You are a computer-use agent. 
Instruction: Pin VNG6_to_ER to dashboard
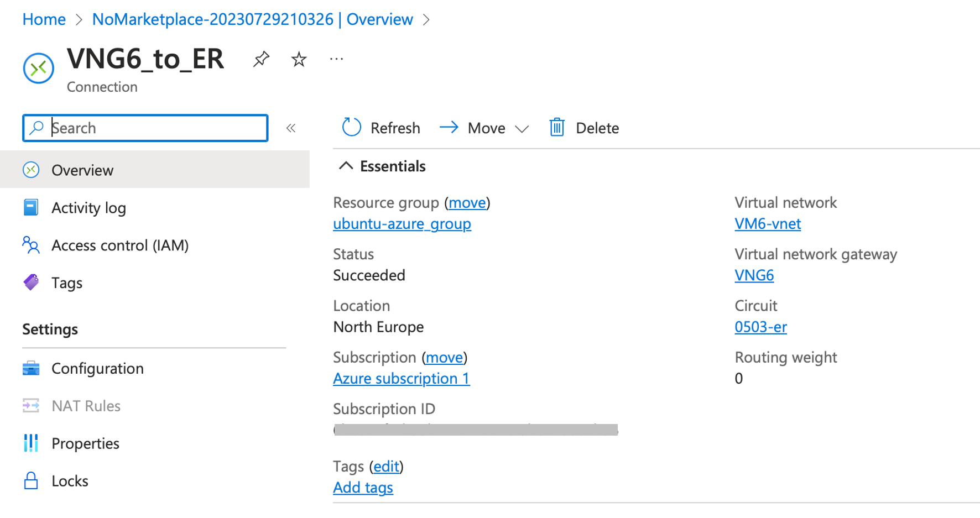(x=261, y=59)
